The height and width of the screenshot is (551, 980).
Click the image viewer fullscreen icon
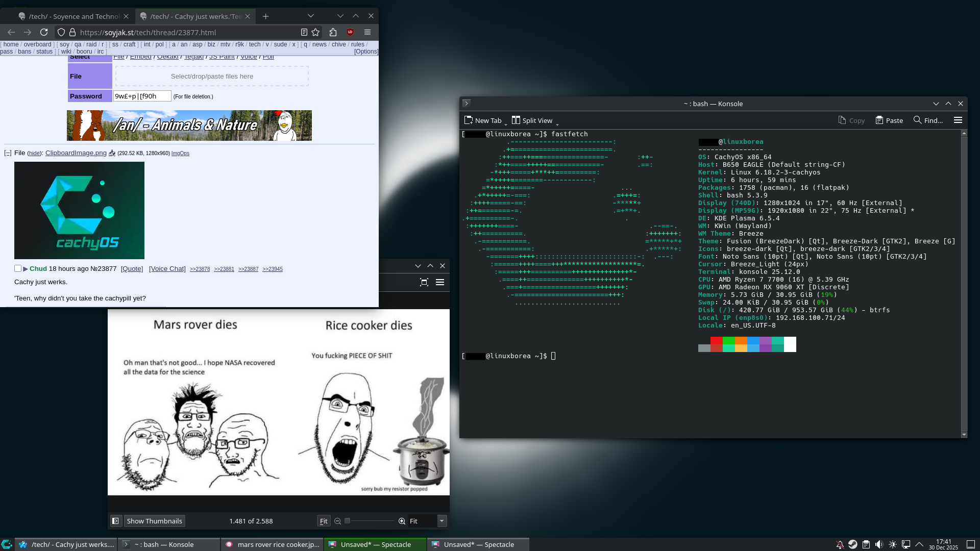tap(424, 282)
